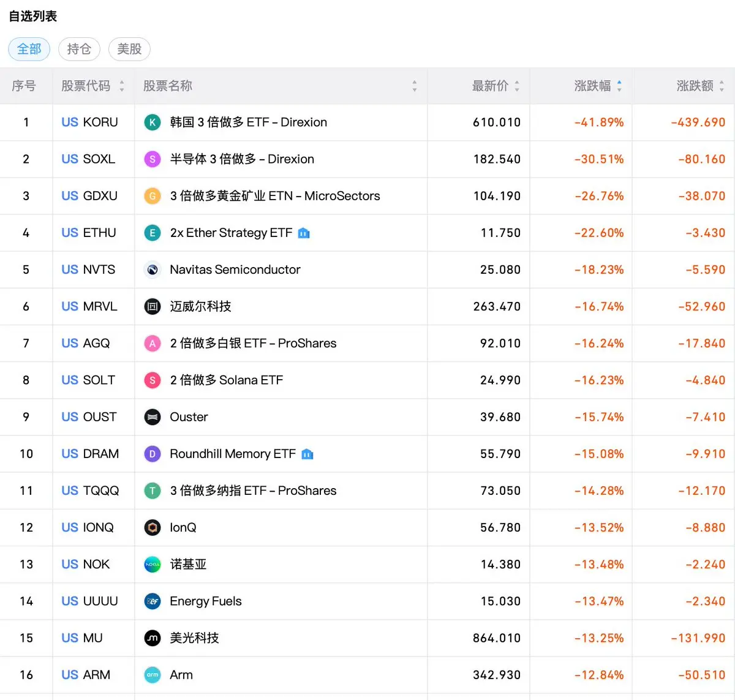Screen dimensions: 735x700
Task: Open the US NVTS ticker link
Action: (x=88, y=269)
